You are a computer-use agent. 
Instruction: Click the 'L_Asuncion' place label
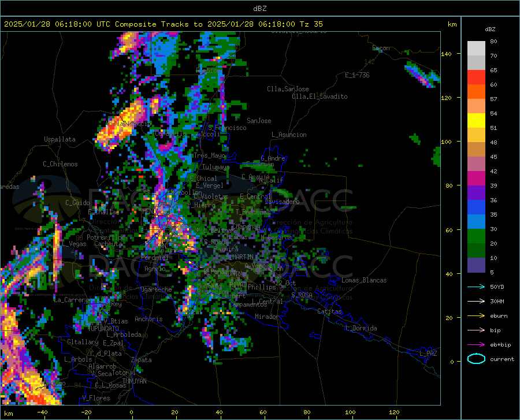(x=289, y=135)
